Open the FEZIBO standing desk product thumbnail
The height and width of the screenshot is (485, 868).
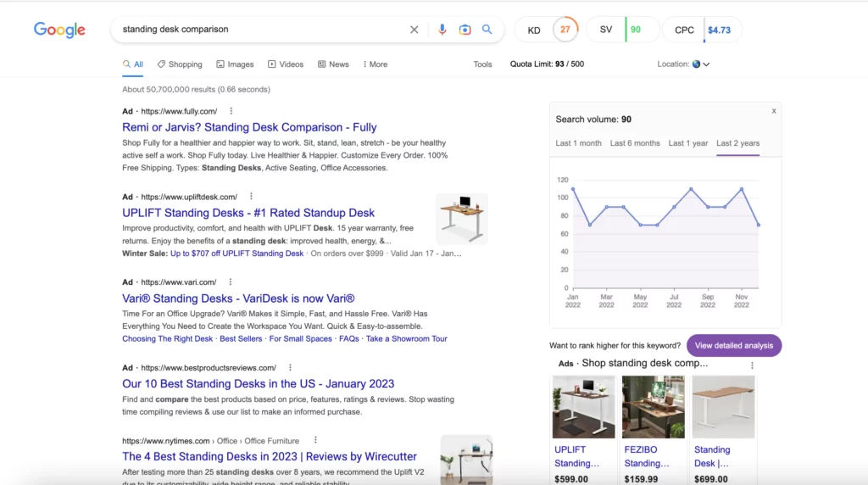[x=653, y=406]
